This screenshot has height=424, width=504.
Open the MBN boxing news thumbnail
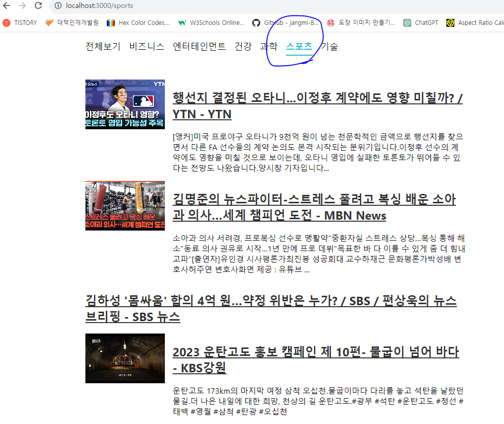pos(125,206)
